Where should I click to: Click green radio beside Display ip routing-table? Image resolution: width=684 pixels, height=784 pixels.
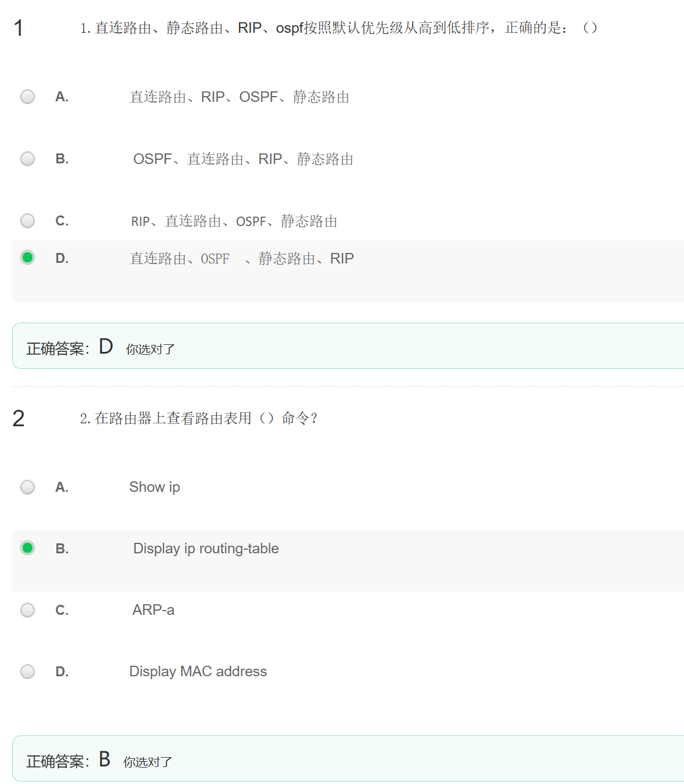pos(28,548)
